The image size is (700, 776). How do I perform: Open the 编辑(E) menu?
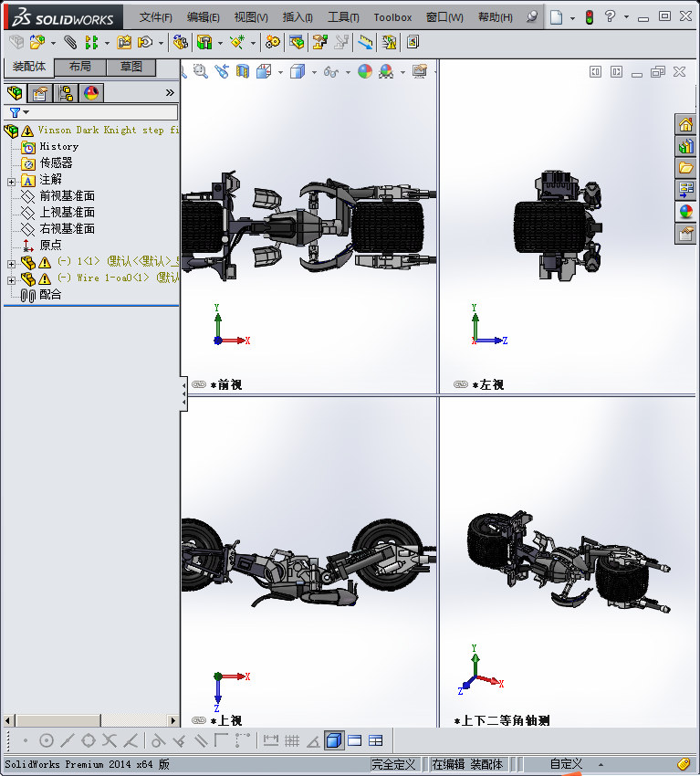pyautogui.click(x=204, y=18)
